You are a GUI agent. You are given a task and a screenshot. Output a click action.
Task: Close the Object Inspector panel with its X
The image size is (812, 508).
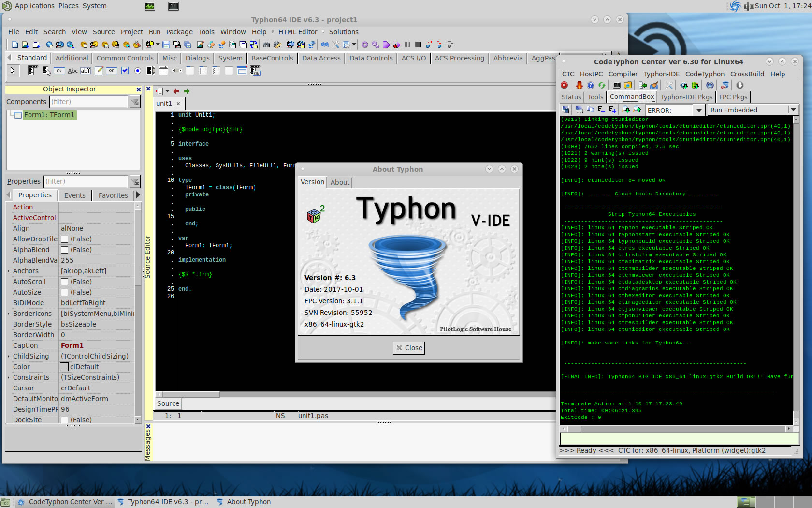(x=139, y=90)
